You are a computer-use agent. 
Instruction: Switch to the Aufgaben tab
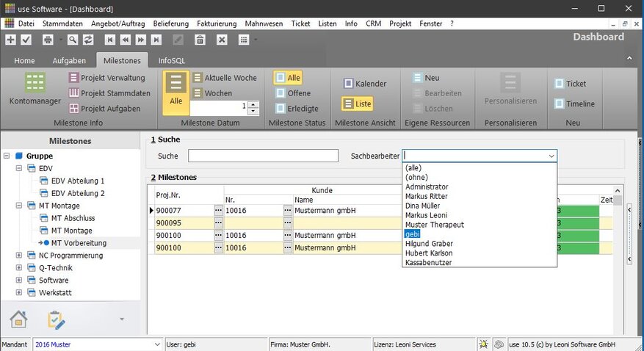[x=69, y=60]
